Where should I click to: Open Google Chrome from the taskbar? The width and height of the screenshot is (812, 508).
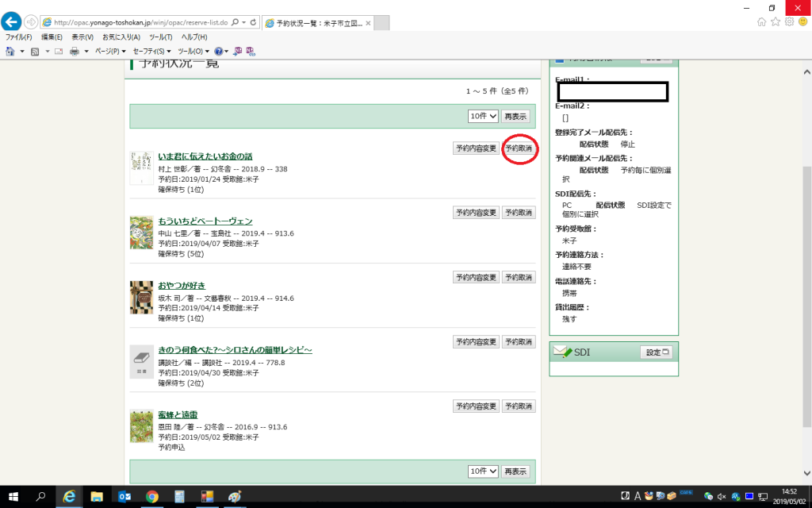(x=151, y=497)
